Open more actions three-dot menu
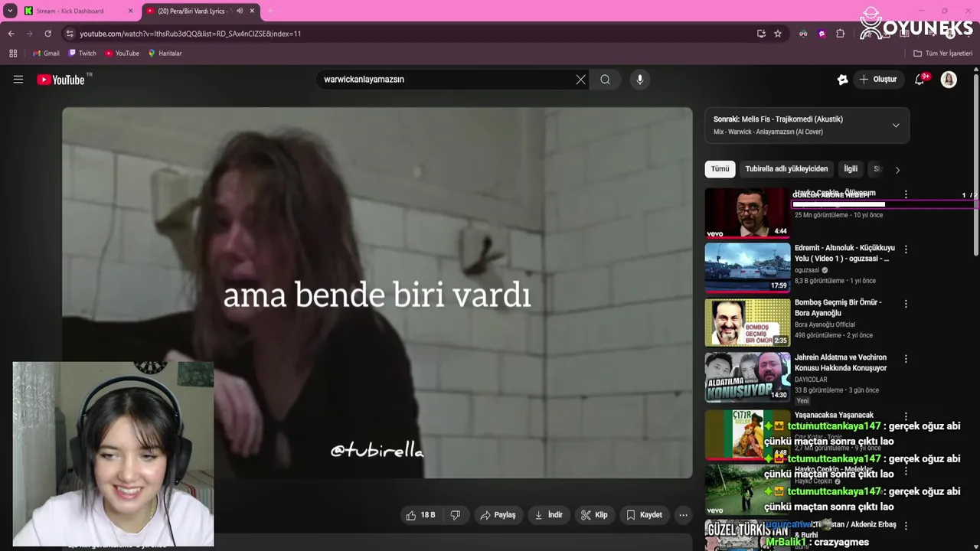Screen dimensions: 980x551 coord(683,515)
